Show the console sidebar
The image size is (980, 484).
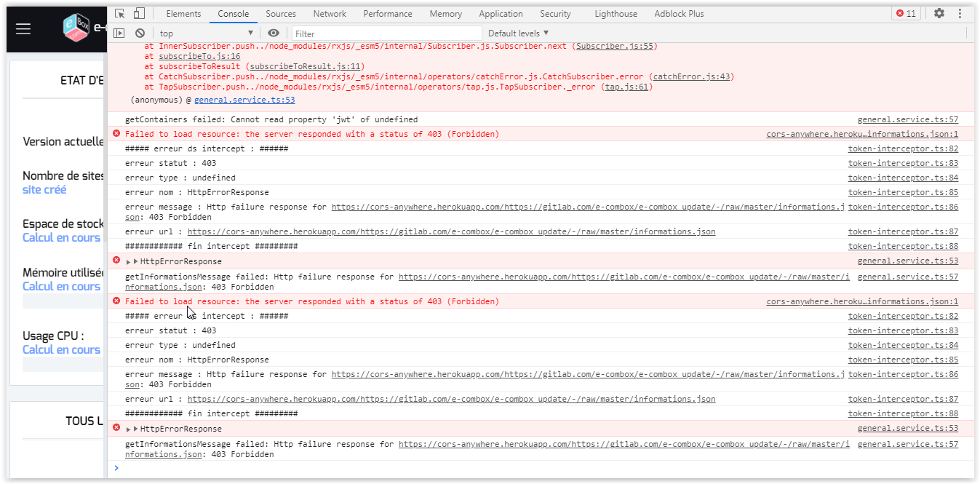click(x=119, y=33)
